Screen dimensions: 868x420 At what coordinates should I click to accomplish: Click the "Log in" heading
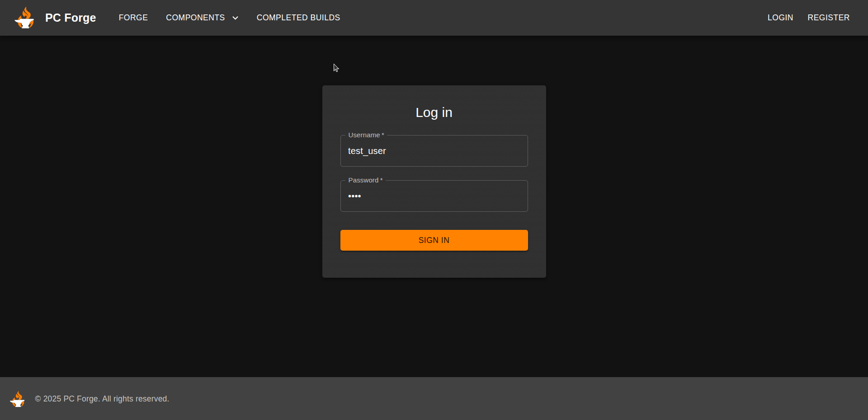pos(434,112)
